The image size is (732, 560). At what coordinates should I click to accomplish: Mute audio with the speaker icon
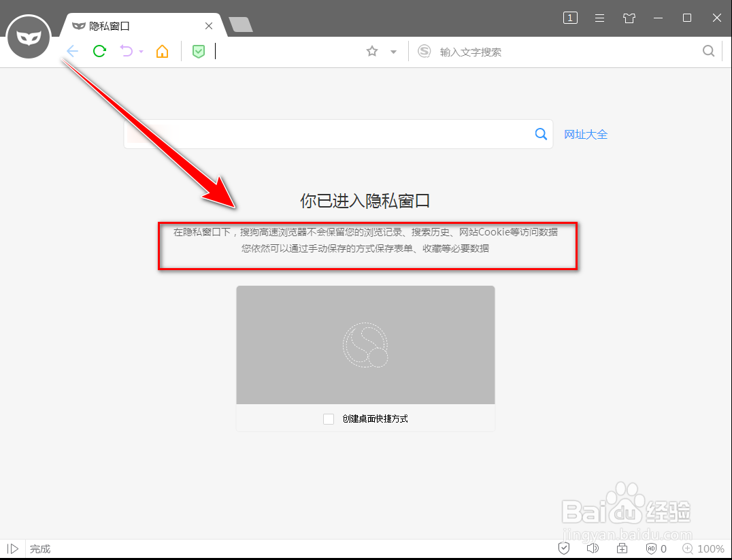pyautogui.click(x=593, y=548)
